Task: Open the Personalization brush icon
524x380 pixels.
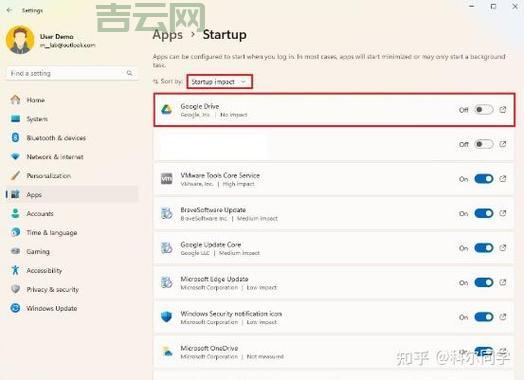Action: click(15, 175)
